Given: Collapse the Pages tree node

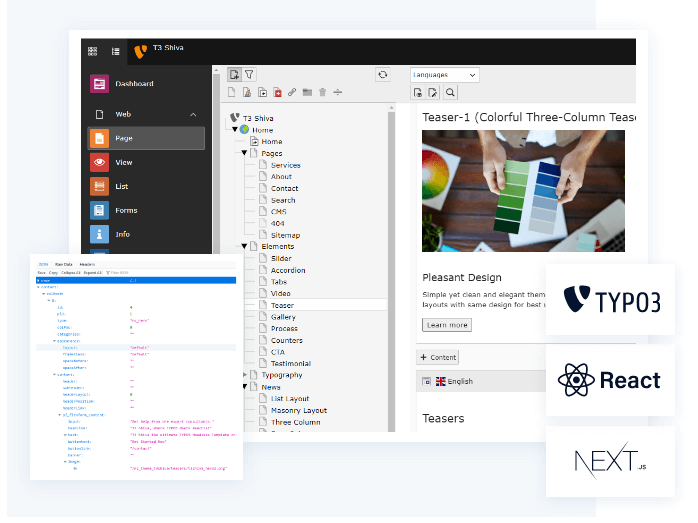Looking at the screenshot, I should point(243,153).
